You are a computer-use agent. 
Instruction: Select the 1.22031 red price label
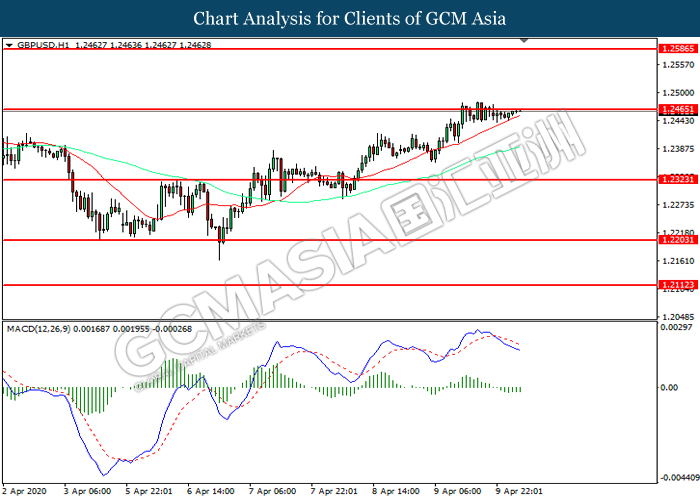pos(678,240)
